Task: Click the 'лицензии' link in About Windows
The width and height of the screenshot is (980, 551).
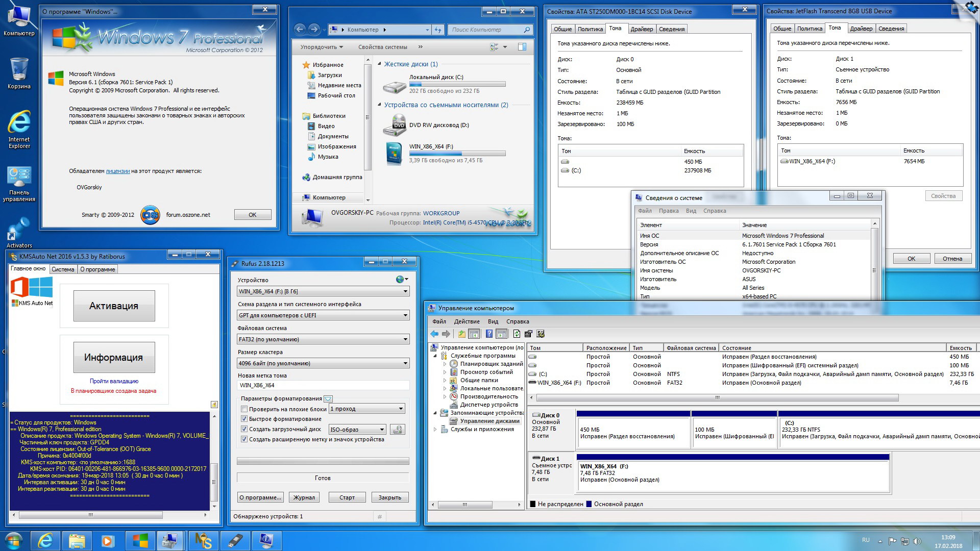Action: pyautogui.click(x=118, y=171)
